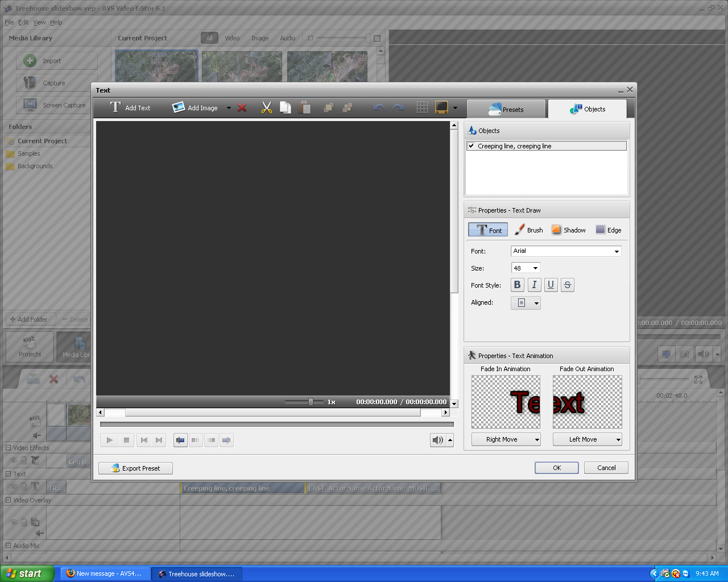Expand the volume arrow beside speaker
Viewport: 728px width, 582px height.
(450, 440)
